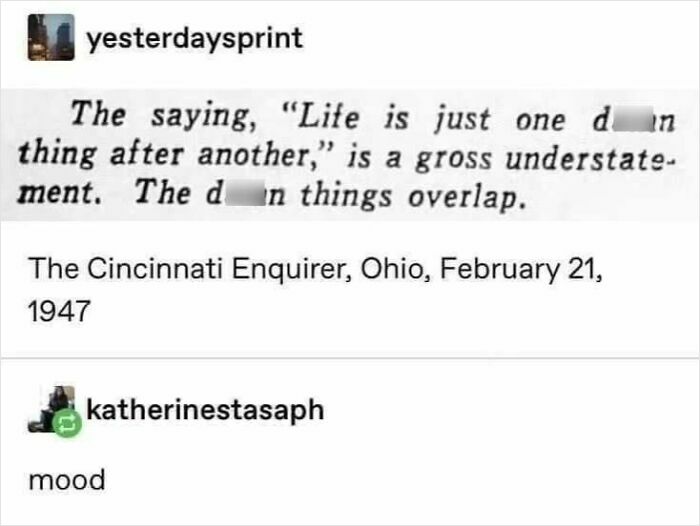Screen dimensions: 700x526
Task: Click the word "gross" in the clipping
Action: 453,159
